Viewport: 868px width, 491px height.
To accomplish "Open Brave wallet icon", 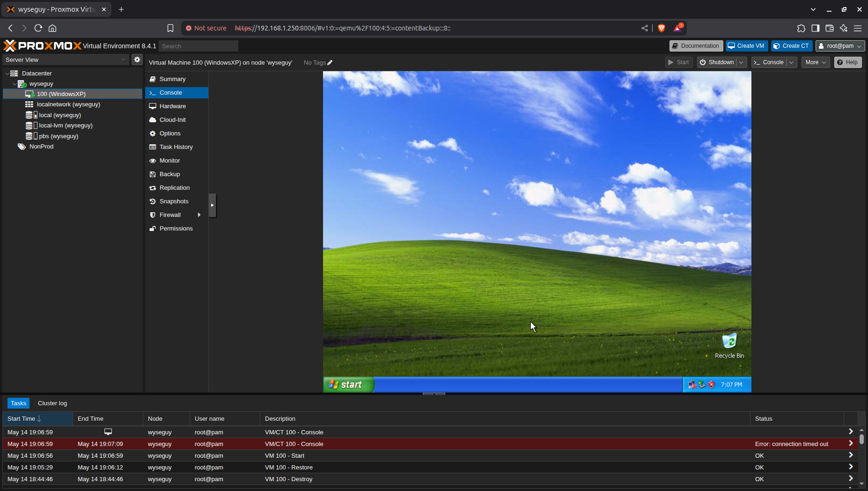I will [829, 28].
